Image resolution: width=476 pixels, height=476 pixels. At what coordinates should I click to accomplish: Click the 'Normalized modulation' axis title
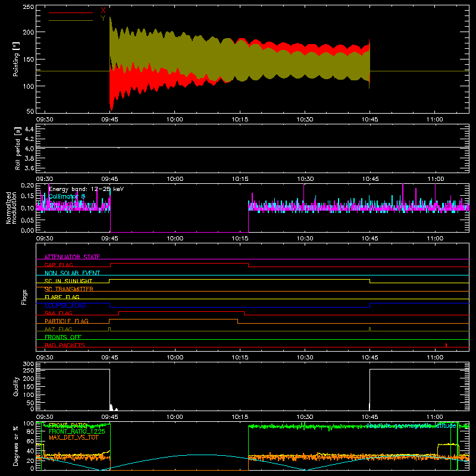(x=11, y=208)
